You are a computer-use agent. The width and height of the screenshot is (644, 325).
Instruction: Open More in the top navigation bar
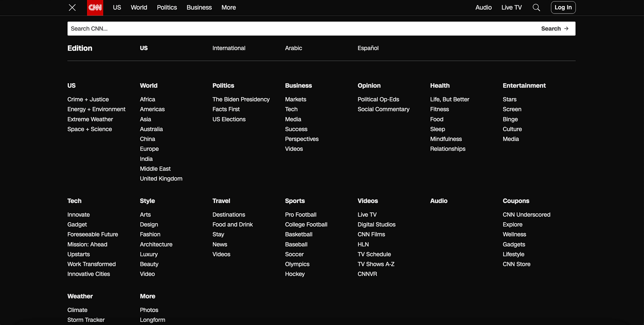pos(229,7)
